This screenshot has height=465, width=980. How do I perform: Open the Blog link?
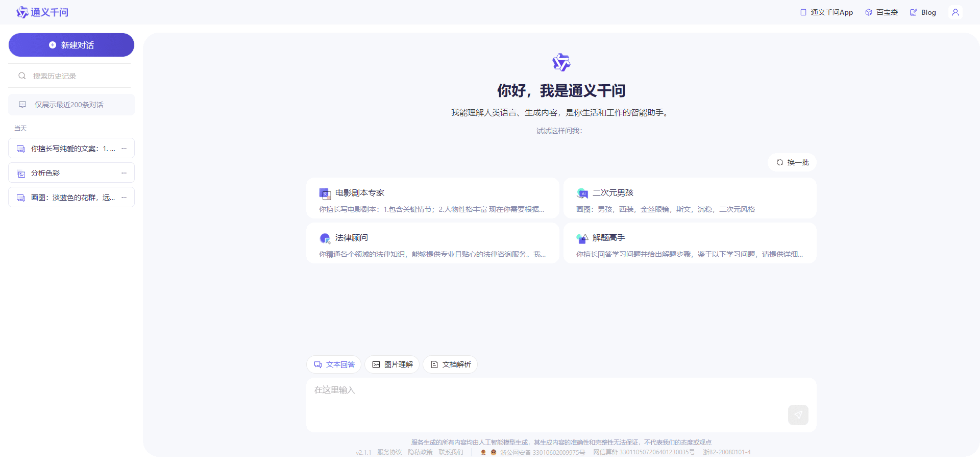[923, 12]
